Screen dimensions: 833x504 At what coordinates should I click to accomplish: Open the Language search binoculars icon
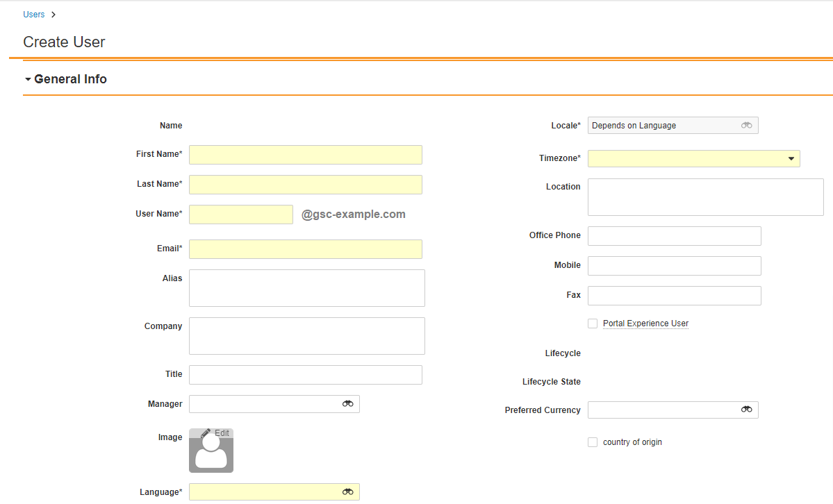348,492
